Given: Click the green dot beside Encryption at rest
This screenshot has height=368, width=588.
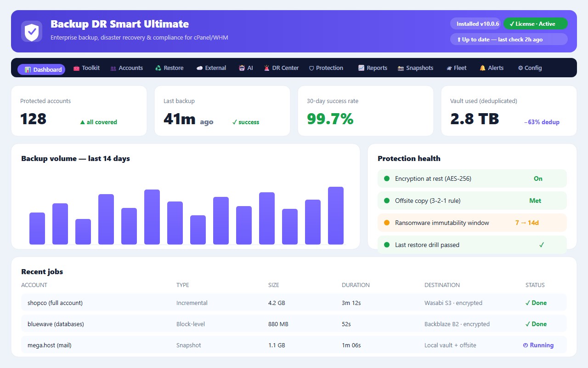Looking at the screenshot, I should (x=386, y=178).
